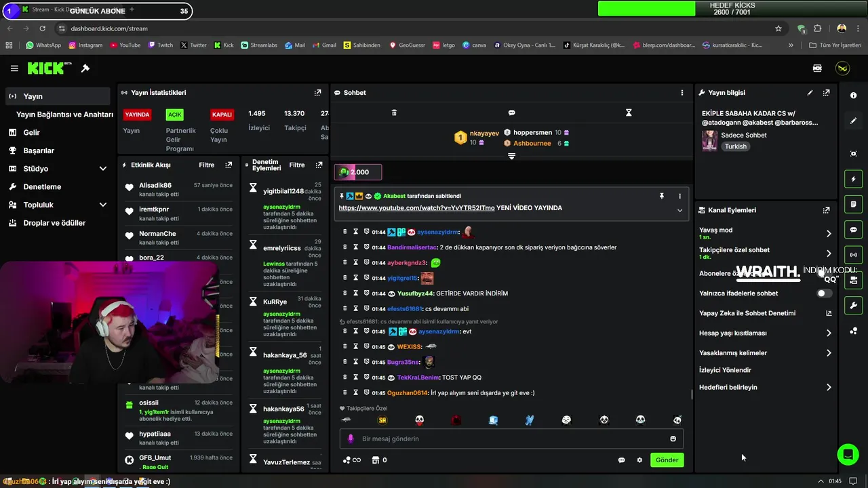Click Alisadik86 in Etkinlik Akışı
Screen dimensions: 868x488
point(155,185)
